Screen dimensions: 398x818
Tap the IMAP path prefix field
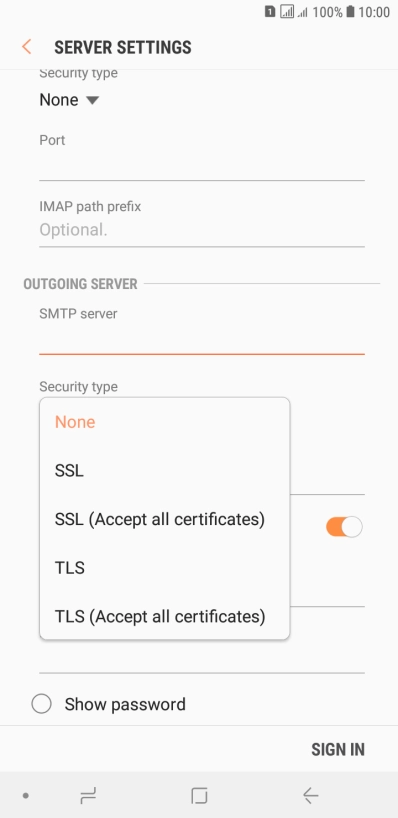201,230
